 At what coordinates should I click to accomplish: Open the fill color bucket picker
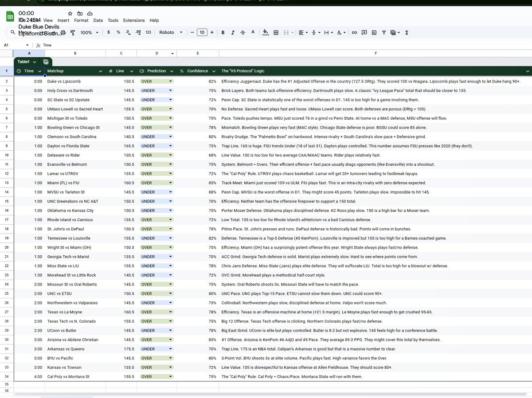click(x=266, y=32)
